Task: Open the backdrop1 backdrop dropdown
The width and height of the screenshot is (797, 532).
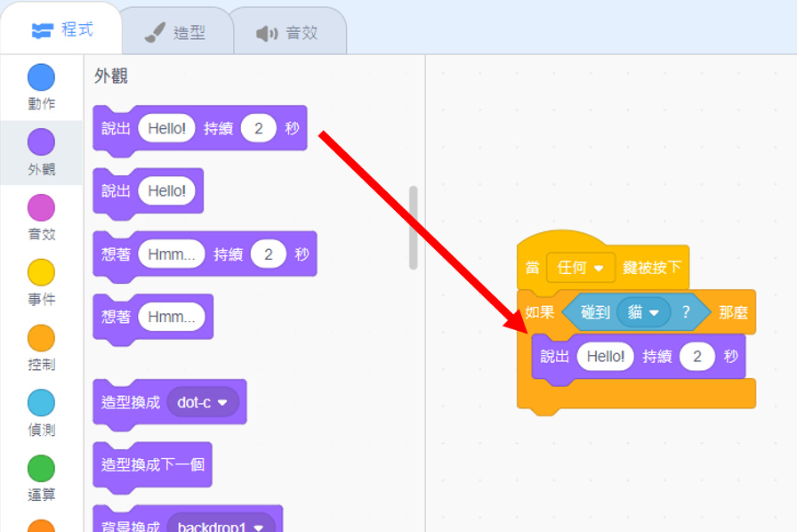Action: [221, 524]
